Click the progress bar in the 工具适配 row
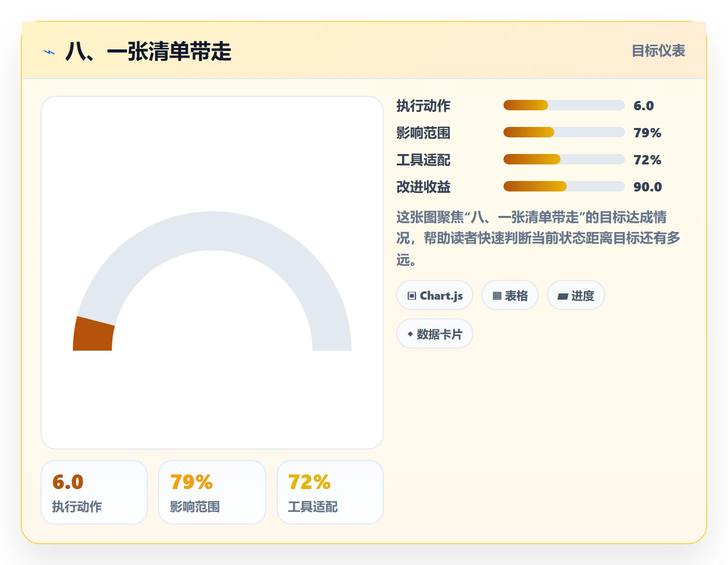Image resolution: width=728 pixels, height=565 pixels. click(564, 159)
